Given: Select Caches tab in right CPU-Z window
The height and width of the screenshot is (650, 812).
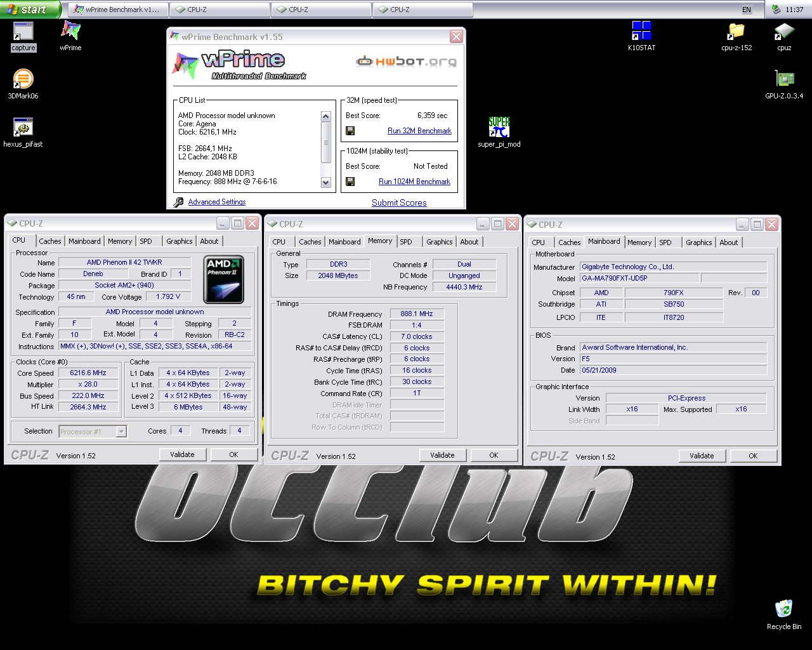Looking at the screenshot, I should 570,242.
